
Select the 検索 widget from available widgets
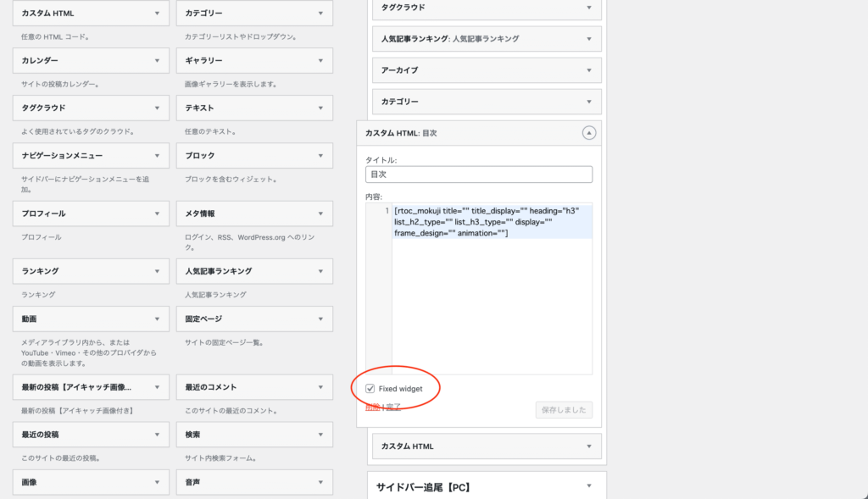click(x=254, y=435)
